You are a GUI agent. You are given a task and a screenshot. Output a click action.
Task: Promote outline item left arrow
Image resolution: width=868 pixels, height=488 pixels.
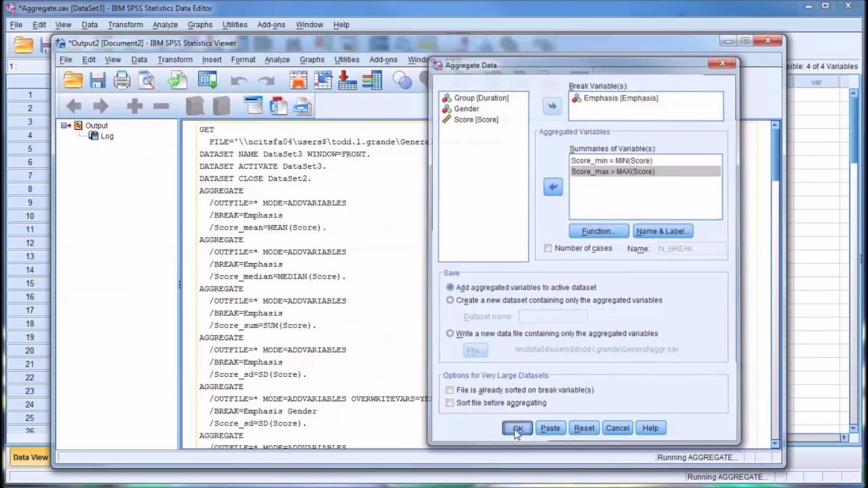74,106
